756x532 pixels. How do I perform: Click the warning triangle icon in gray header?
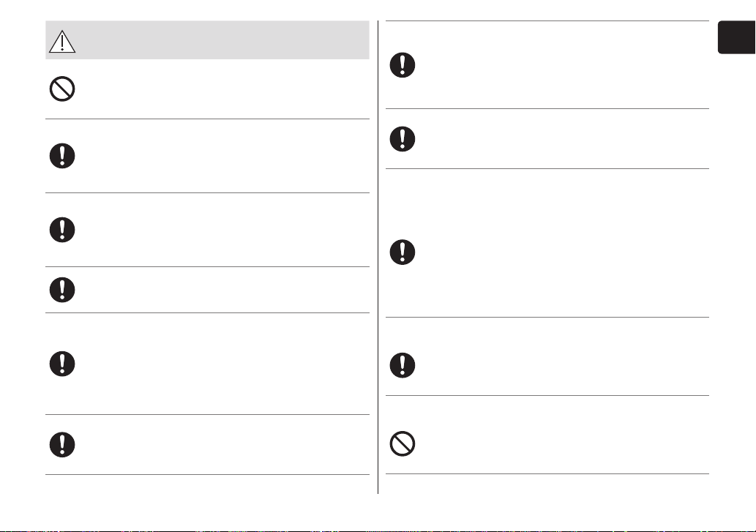click(x=62, y=42)
